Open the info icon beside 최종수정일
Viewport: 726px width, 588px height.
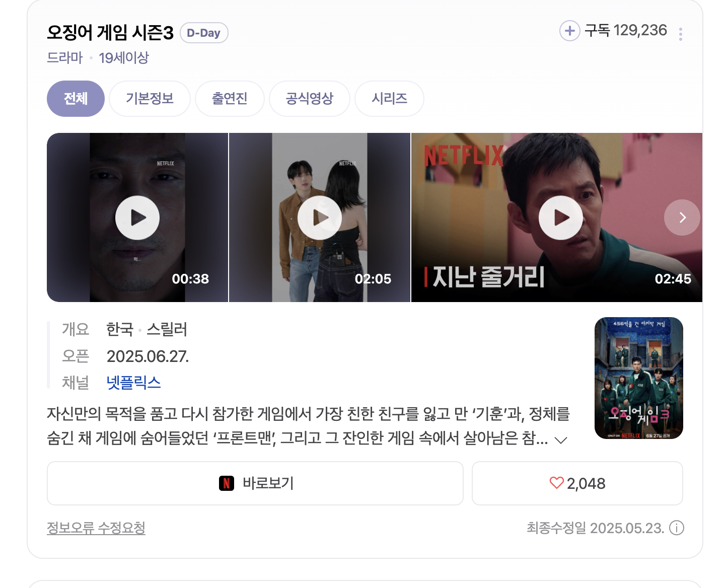coord(677,528)
